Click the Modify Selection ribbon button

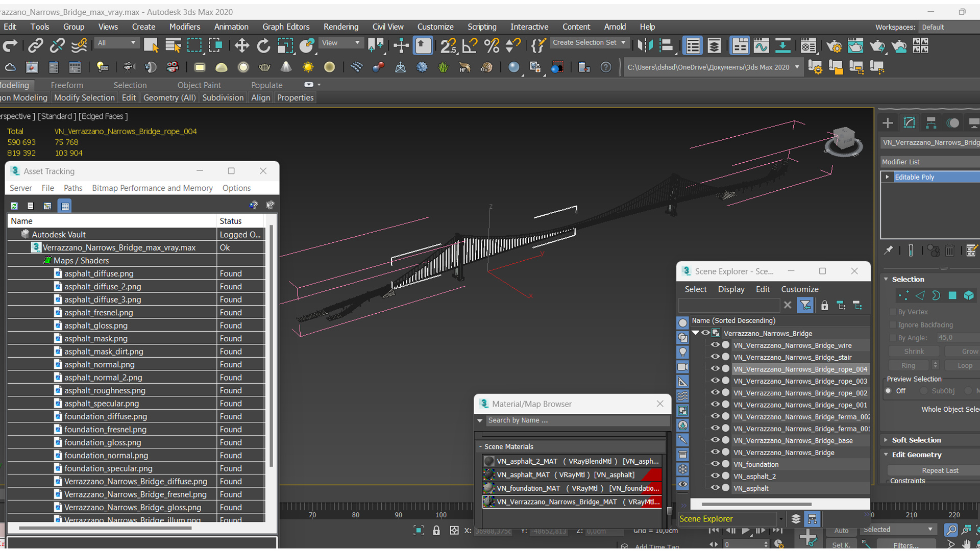point(84,97)
